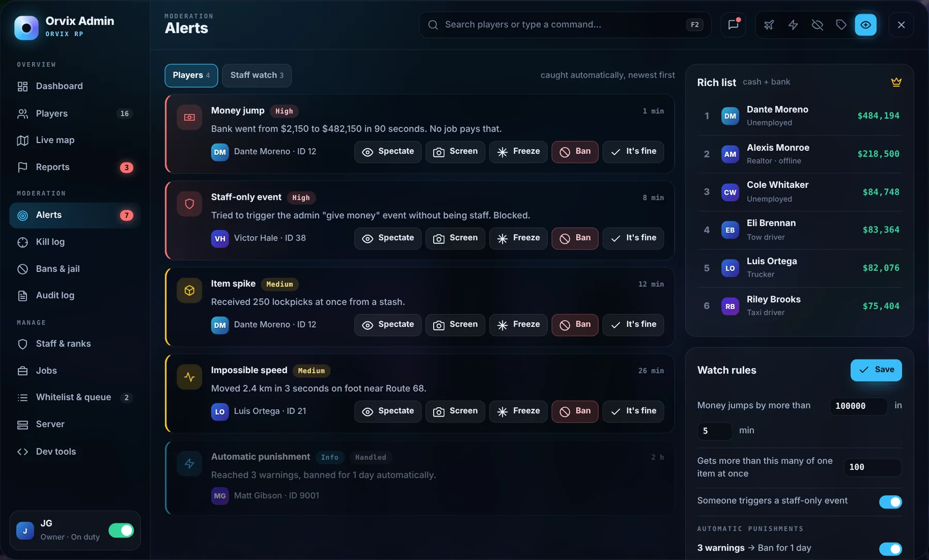Mark Item spike alert as It's fine
The height and width of the screenshot is (560, 929).
633,325
